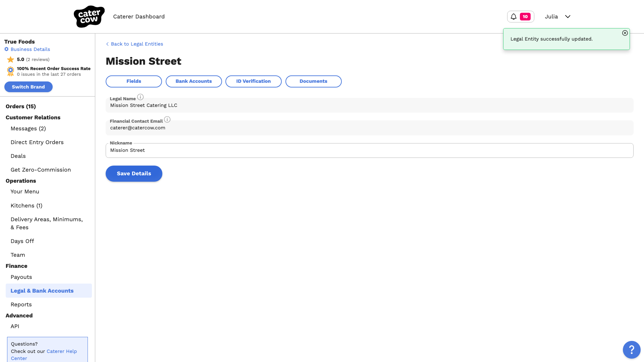This screenshot has width=644, height=362.
Task: Focus the Nickname input field
Action: pos(369,150)
